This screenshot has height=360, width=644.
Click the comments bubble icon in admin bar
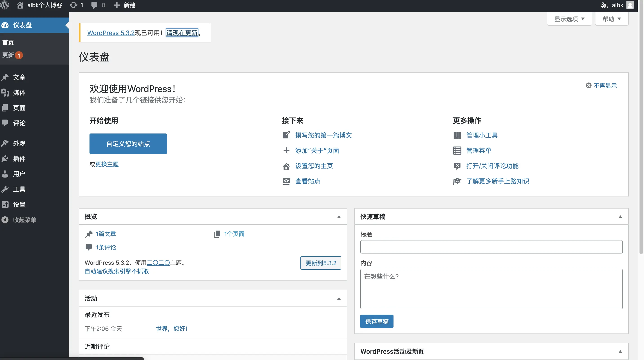click(x=94, y=5)
